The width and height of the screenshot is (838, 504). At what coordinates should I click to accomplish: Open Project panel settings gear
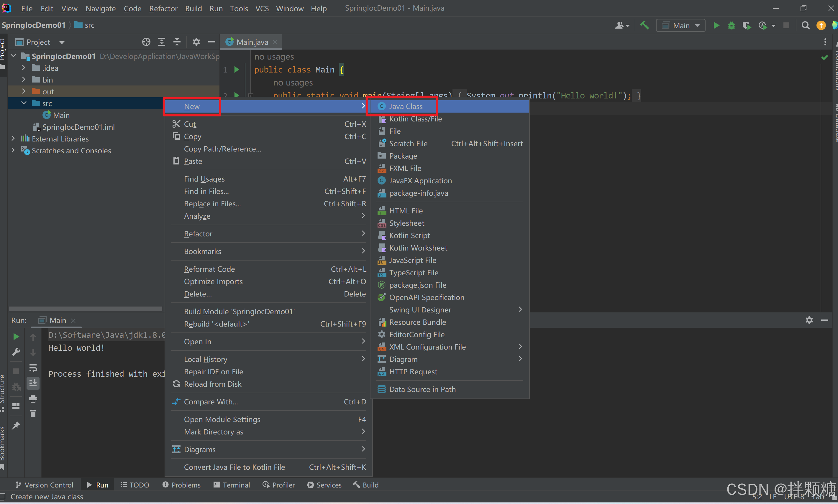point(196,42)
